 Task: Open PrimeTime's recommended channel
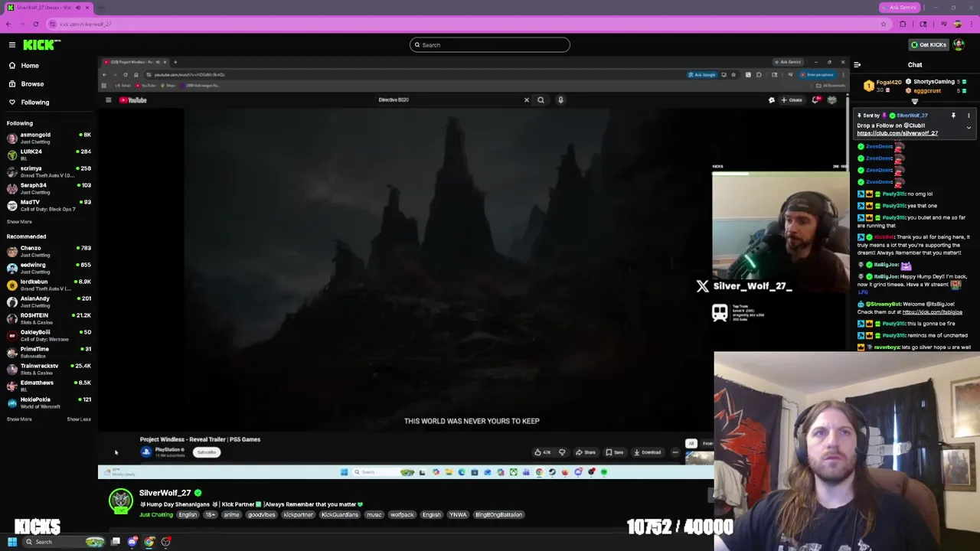click(49, 352)
